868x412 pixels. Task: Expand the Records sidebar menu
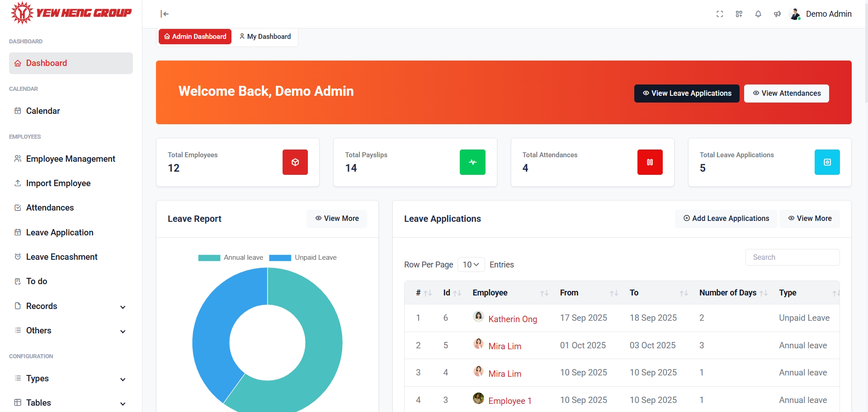[71, 306]
